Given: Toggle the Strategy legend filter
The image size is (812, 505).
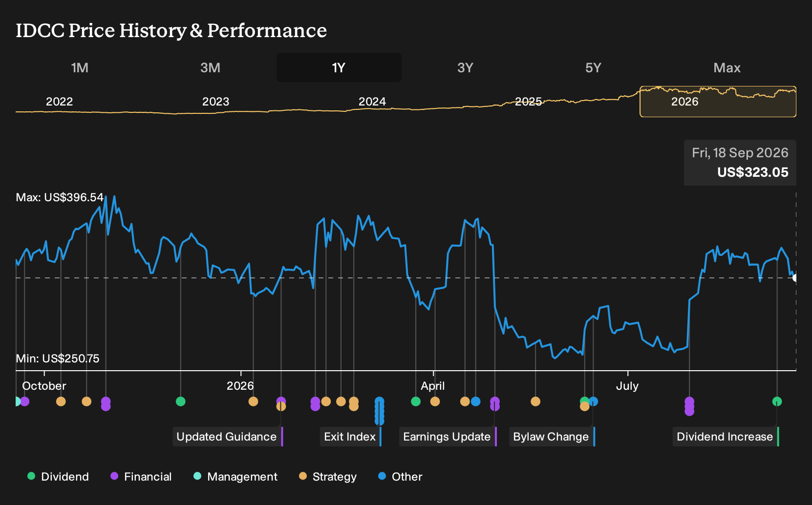Looking at the screenshot, I should [328, 477].
